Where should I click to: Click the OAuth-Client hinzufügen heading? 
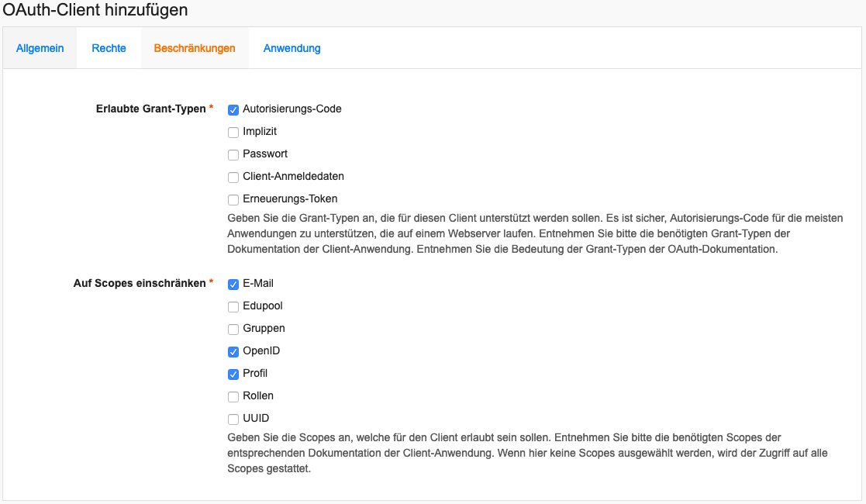coord(95,11)
